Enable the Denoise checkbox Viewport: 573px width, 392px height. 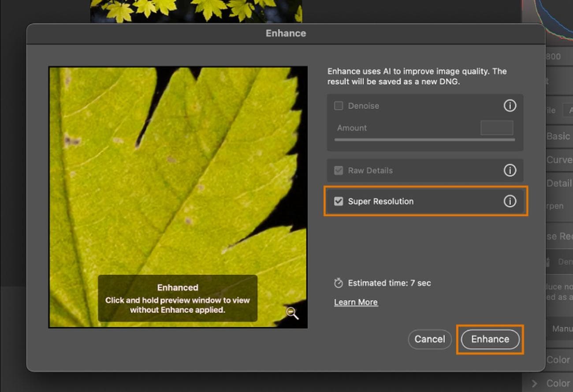(339, 106)
